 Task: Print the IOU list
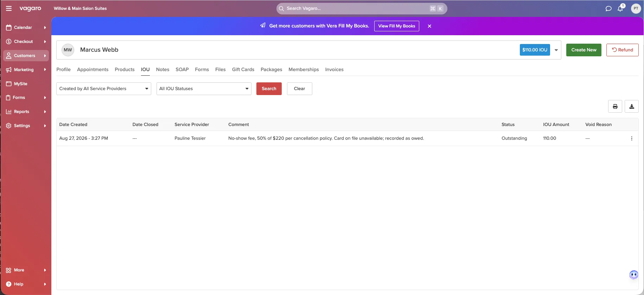[615, 106]
